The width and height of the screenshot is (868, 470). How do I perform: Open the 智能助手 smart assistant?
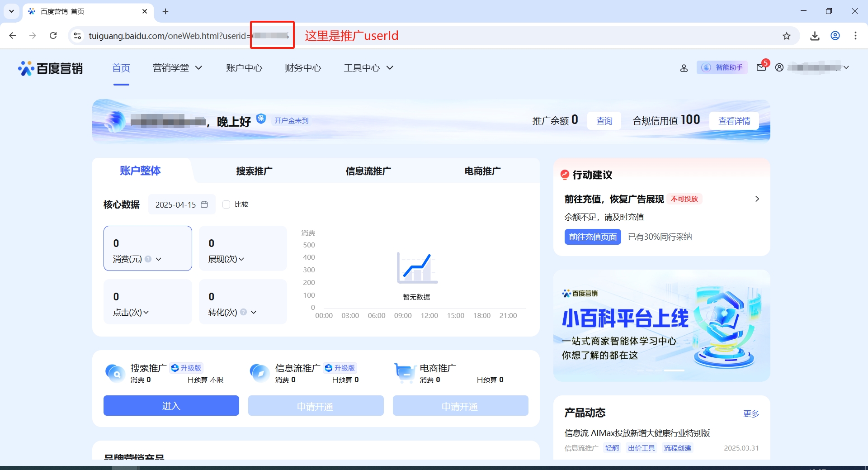[722, 67]
